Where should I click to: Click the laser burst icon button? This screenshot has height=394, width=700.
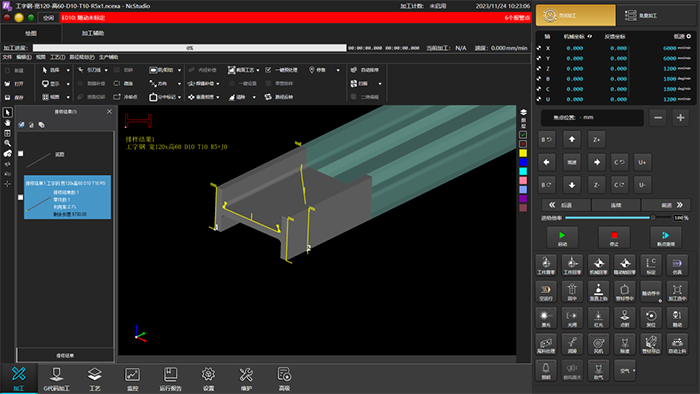(546, 318)
